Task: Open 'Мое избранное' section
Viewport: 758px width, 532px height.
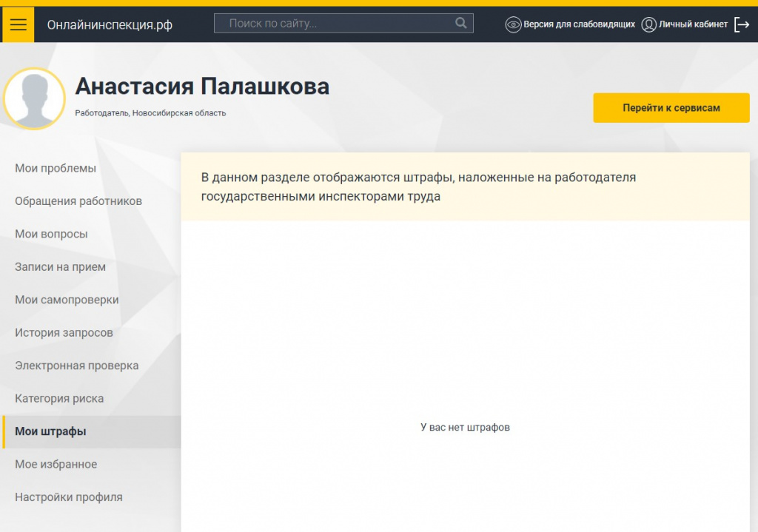Action: (x=56, y=464)
